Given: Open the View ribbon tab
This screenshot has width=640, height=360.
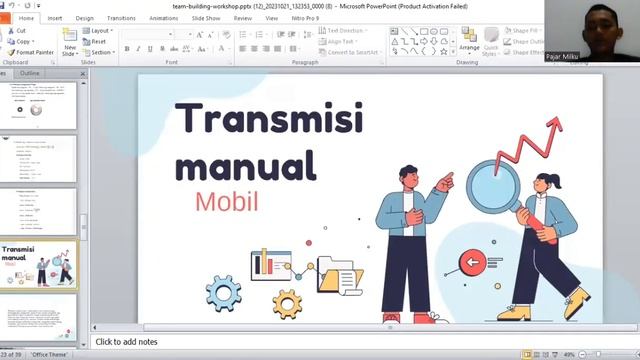Looking at the screenshot, I should click(x=271, y=18).
